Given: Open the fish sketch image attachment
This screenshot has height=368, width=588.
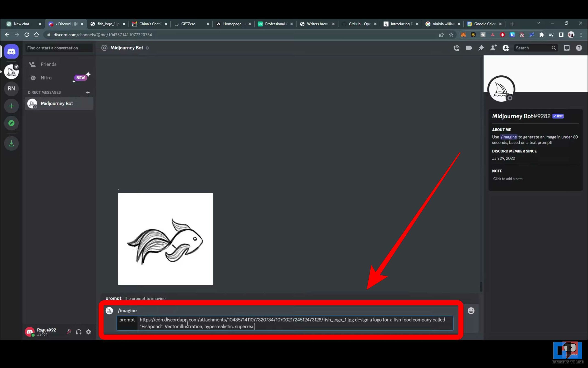Looking at the screenshot, I should pyautogui.click(x=165, y=239).
